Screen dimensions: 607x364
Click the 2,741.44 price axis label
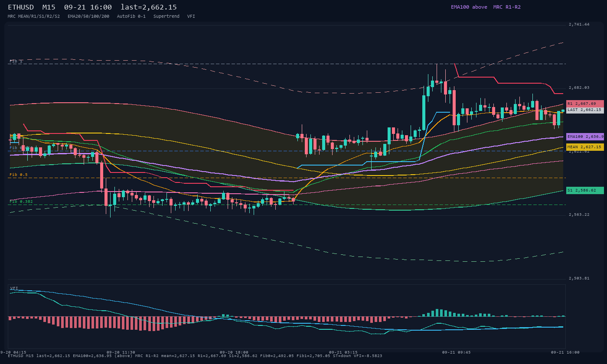[579, 24]
